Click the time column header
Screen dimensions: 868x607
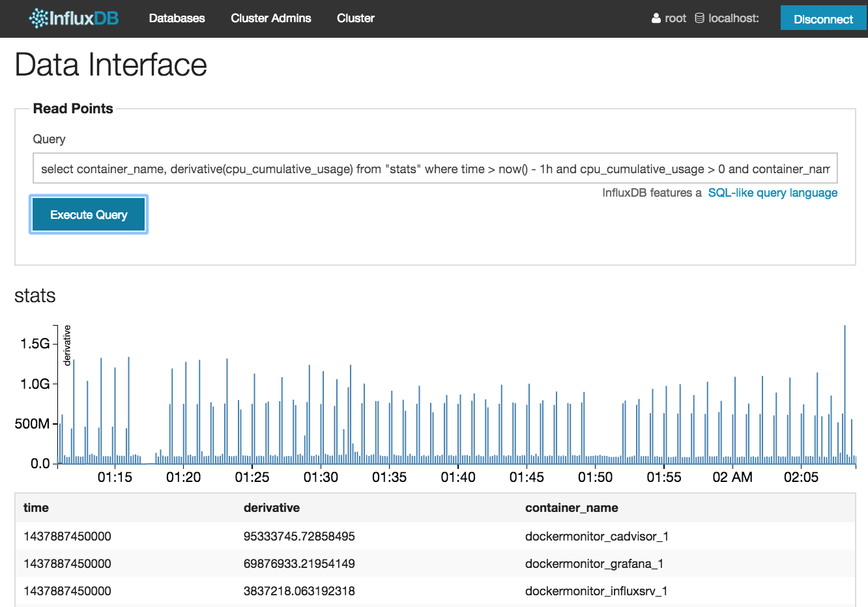[x=36, y=508]
